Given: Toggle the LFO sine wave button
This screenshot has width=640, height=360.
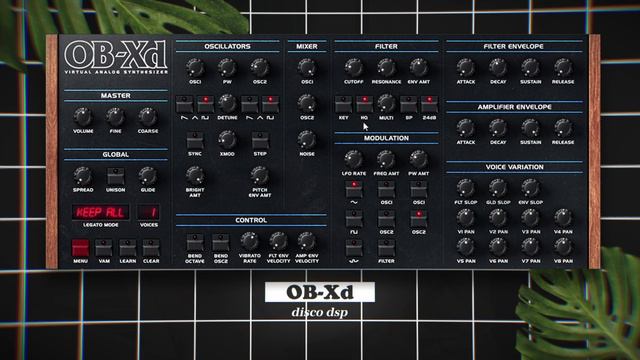Looking at the screenshot, I should [354, 189].
